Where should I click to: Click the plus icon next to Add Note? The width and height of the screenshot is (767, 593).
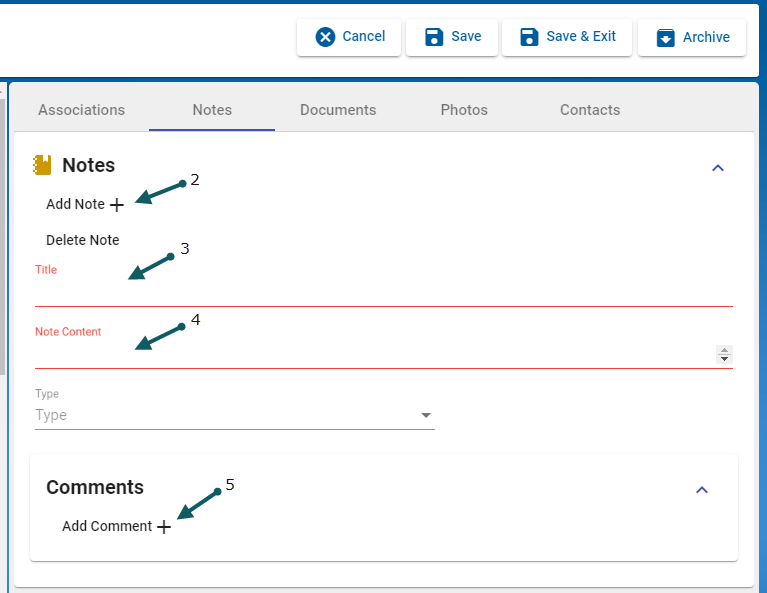click(117, 205)
